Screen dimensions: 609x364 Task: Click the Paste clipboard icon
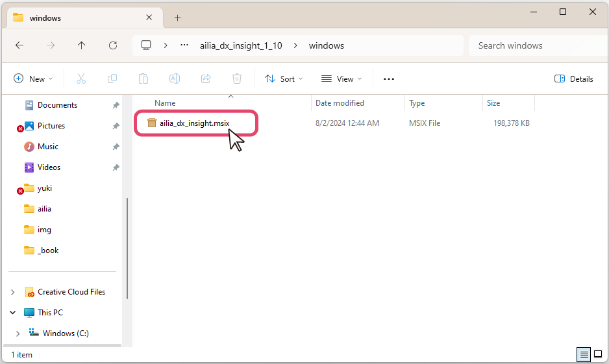pyautogui.click(x=143, y=79)
